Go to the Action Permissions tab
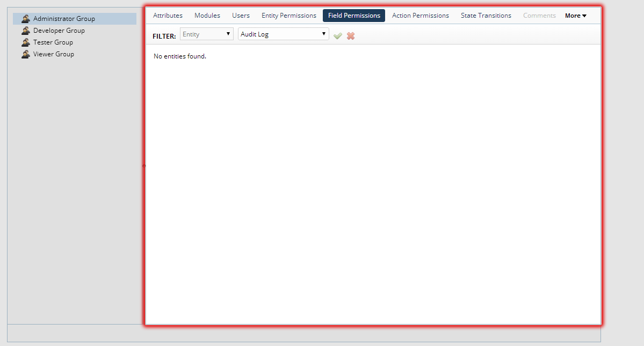The height and width of the screenshot is (346, 644). point(420,16)
